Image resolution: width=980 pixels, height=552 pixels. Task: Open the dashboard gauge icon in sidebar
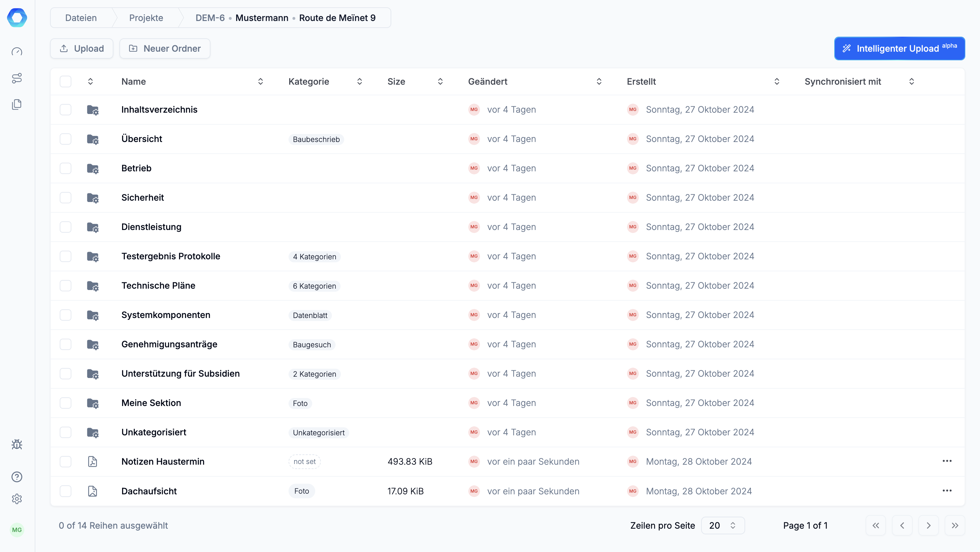(17, 52)
